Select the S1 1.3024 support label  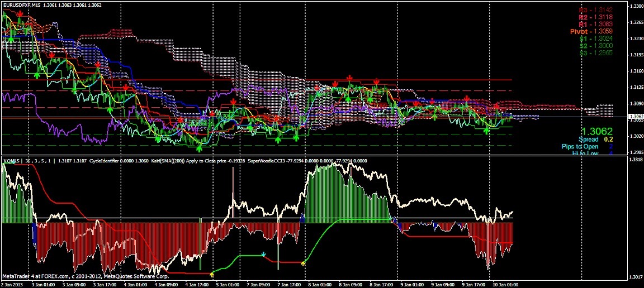596,39
